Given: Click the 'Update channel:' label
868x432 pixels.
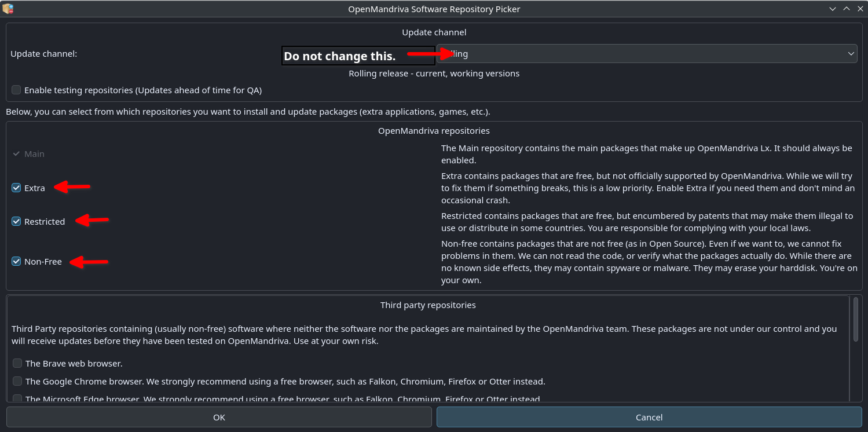Looking at the screenshot, I should [44, 54].
